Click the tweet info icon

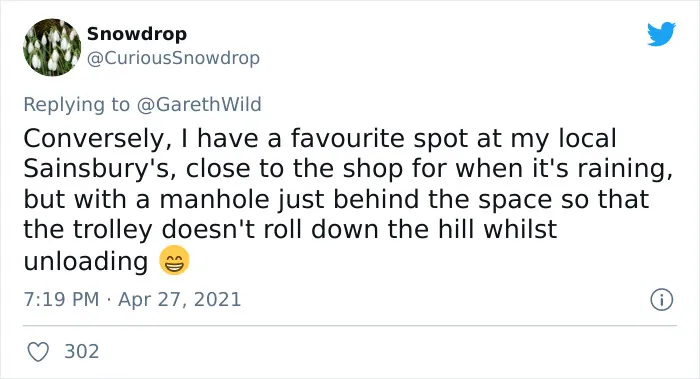pyautogui.click(x=661, y=300)
